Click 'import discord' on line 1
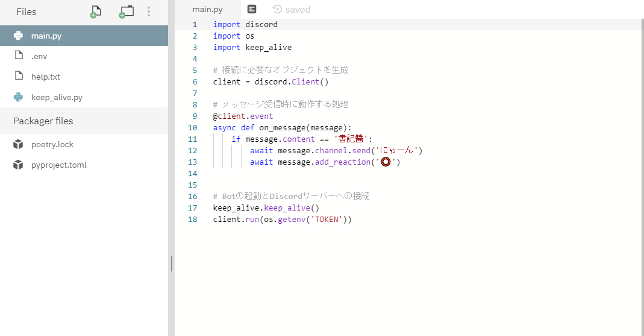The width and height of the screenshot is (644, 336). pos(245,24)
